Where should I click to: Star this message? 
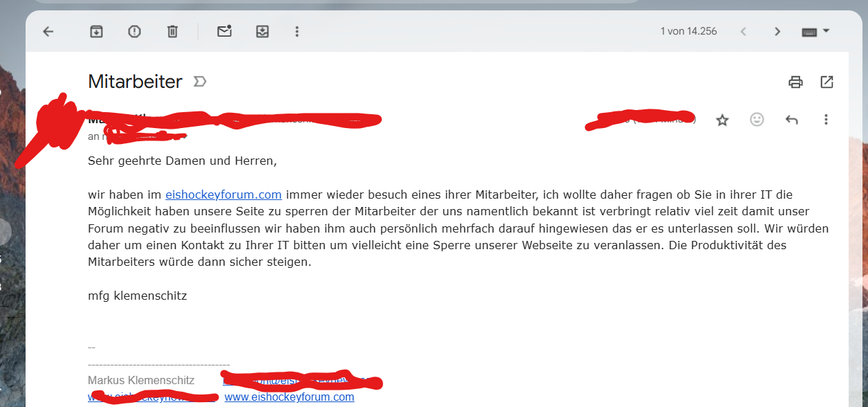pos(722,120)
